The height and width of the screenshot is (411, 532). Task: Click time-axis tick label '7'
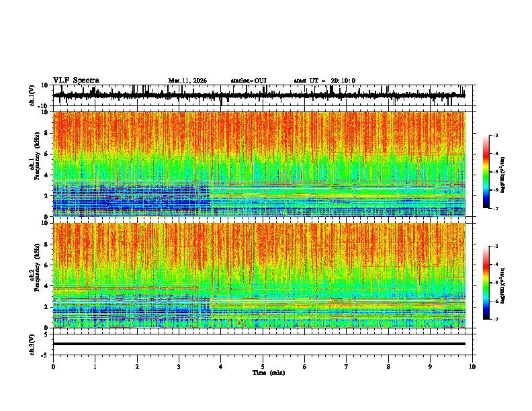(x=347, y=367)
